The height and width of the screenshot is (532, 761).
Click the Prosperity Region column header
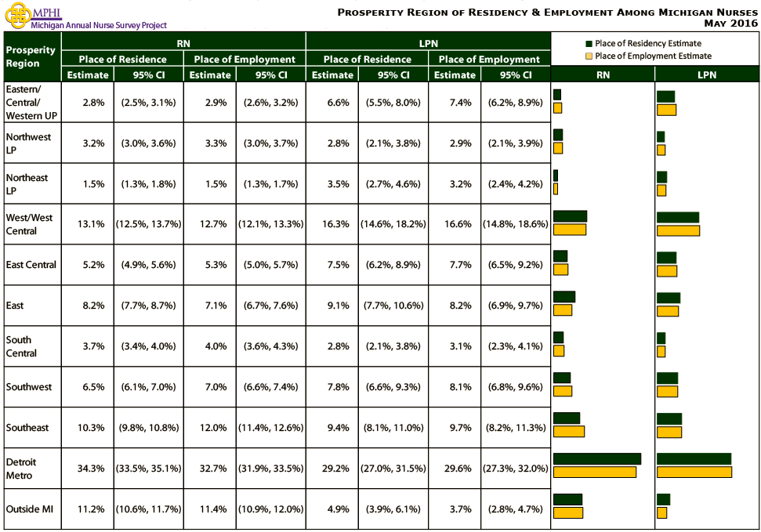point(31,56)
